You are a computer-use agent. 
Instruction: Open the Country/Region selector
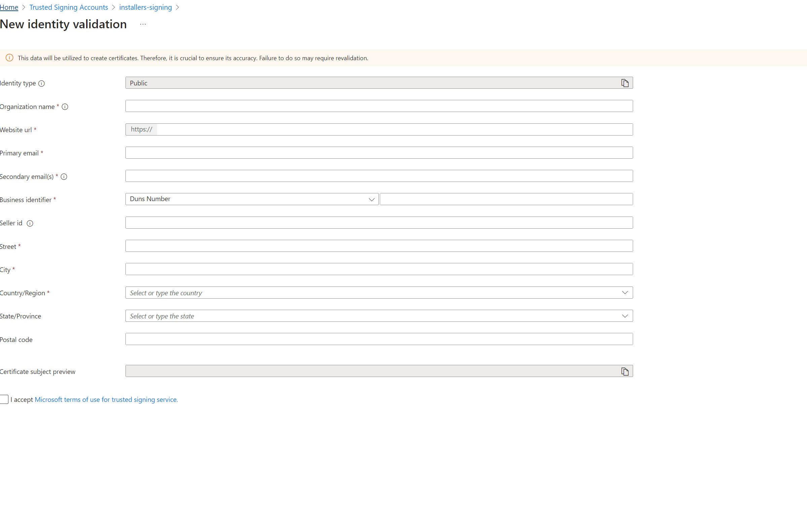point(625,292)
